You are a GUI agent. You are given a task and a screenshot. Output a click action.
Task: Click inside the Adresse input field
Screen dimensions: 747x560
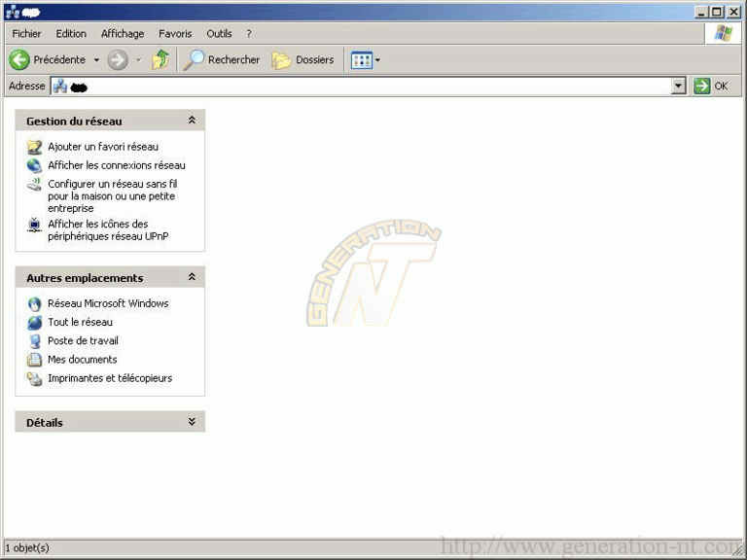[x=369, y=87]
